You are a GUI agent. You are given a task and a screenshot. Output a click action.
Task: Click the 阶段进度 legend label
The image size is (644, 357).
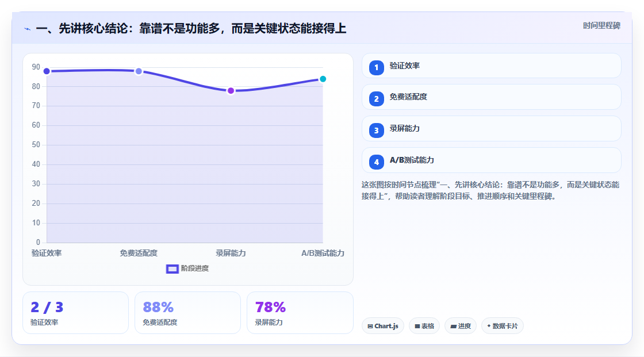click(195, 268)
